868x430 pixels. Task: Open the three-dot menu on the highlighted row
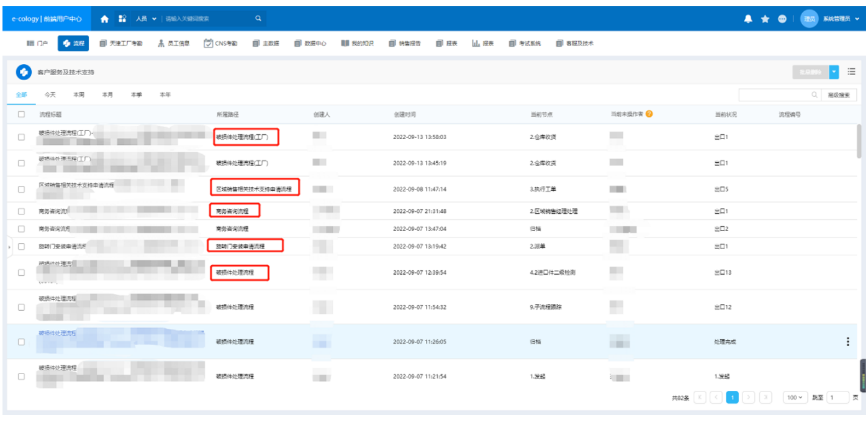point(848,342)
